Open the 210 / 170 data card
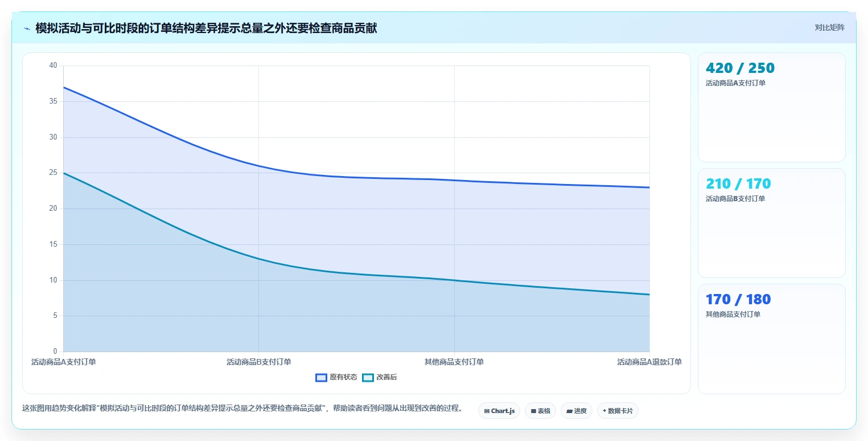This screenshot has height=441, width=868. point(771,223)
